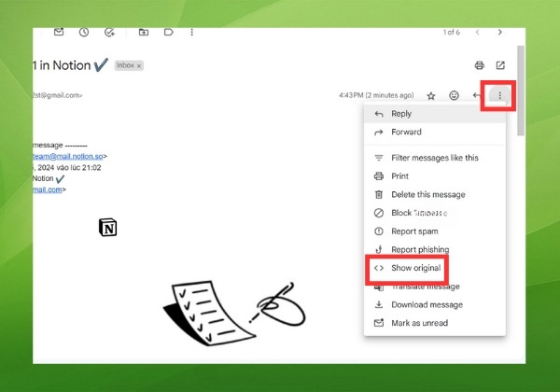Go to the older email arrow

[x=499, y=32]
